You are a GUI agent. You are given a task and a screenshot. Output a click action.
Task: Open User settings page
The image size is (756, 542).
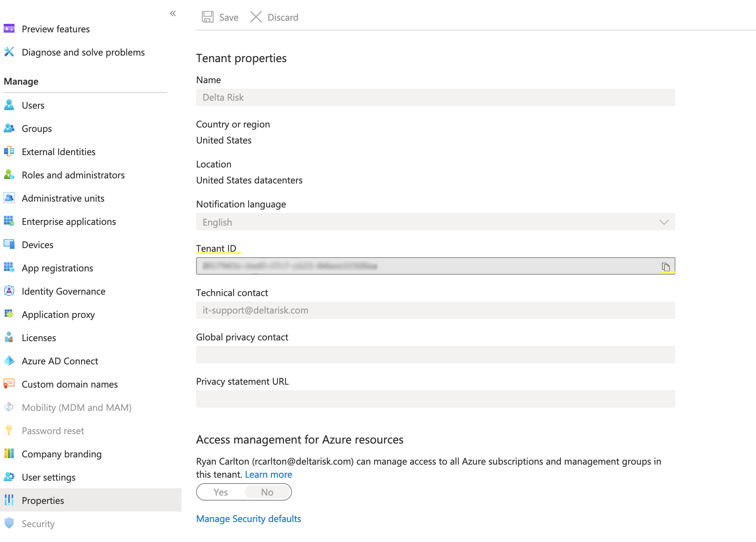point(49,477)
